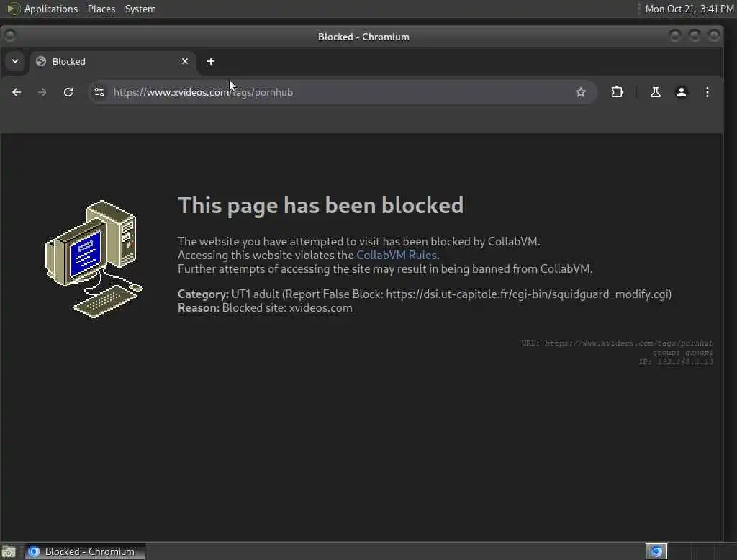Screen dimensions: 737x560
Task: Click the 'This page has been blocked' heading
Action: click(x=320, y=205)
